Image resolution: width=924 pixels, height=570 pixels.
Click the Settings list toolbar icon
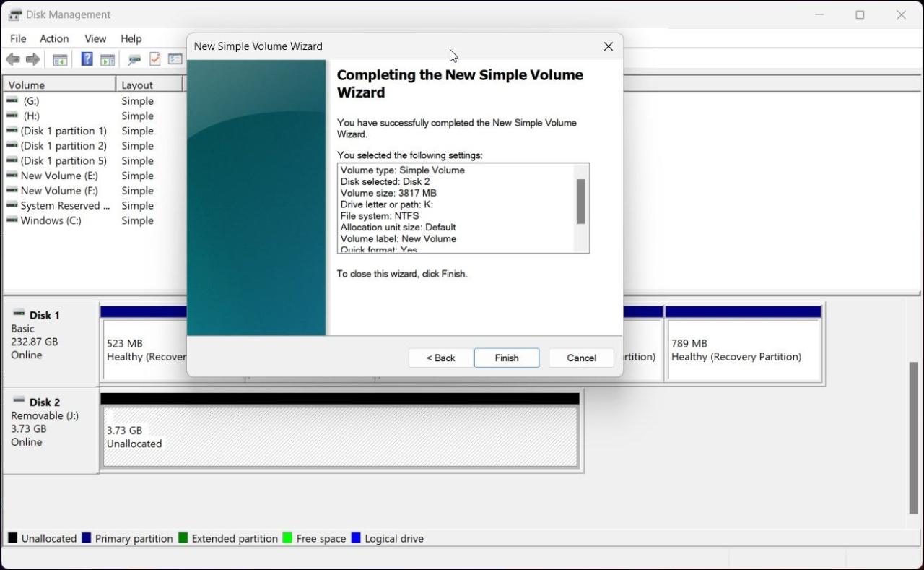click(175, 59)
